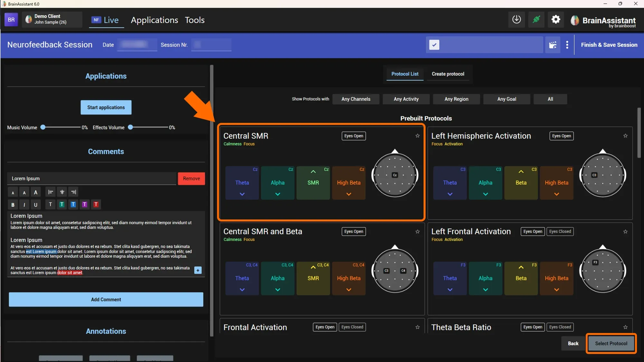644x362 pixels.
Task: Click the green device connection plug icon
Action: tap(536, 20)
